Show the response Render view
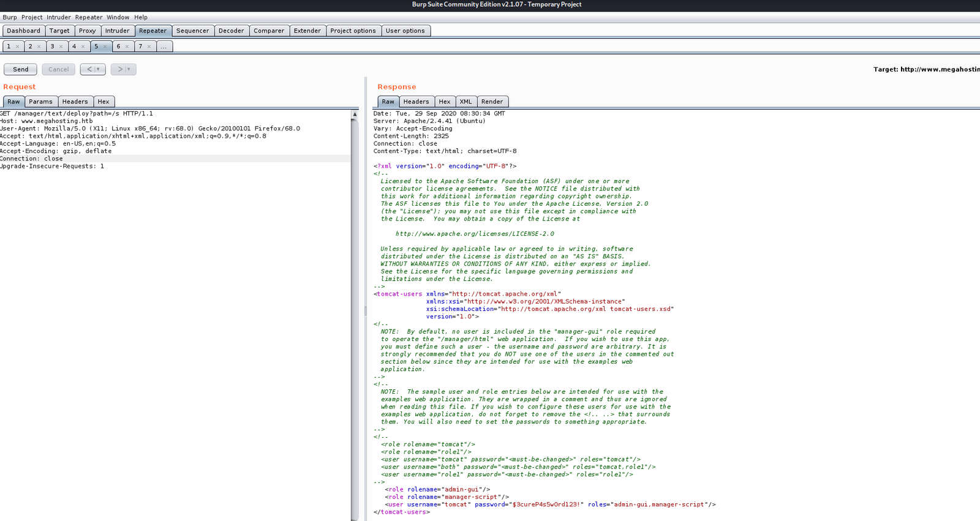 (x=492, y=102)
